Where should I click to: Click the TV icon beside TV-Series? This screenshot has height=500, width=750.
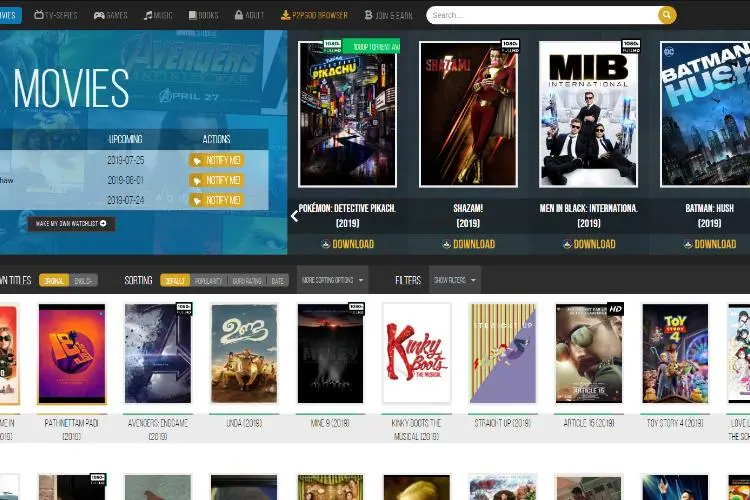(39, 15)
